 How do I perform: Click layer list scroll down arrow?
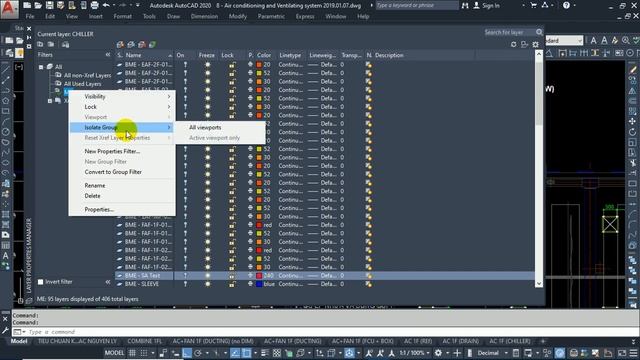[x=539, y=284]
